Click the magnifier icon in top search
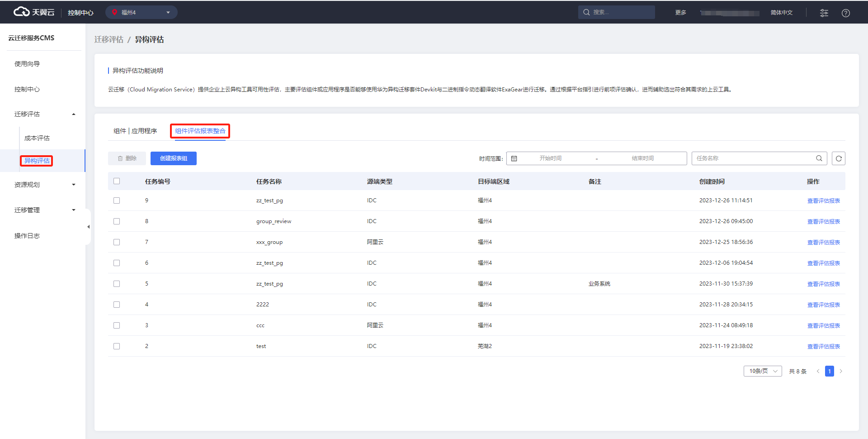This screenshot has height=439, width=868. pos(586,12)
